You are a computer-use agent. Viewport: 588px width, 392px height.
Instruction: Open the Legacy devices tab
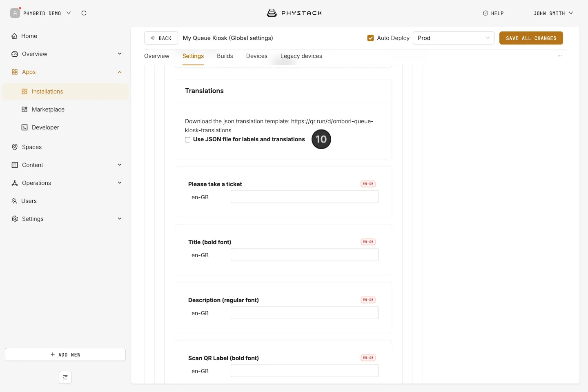[x=301, y=56]
